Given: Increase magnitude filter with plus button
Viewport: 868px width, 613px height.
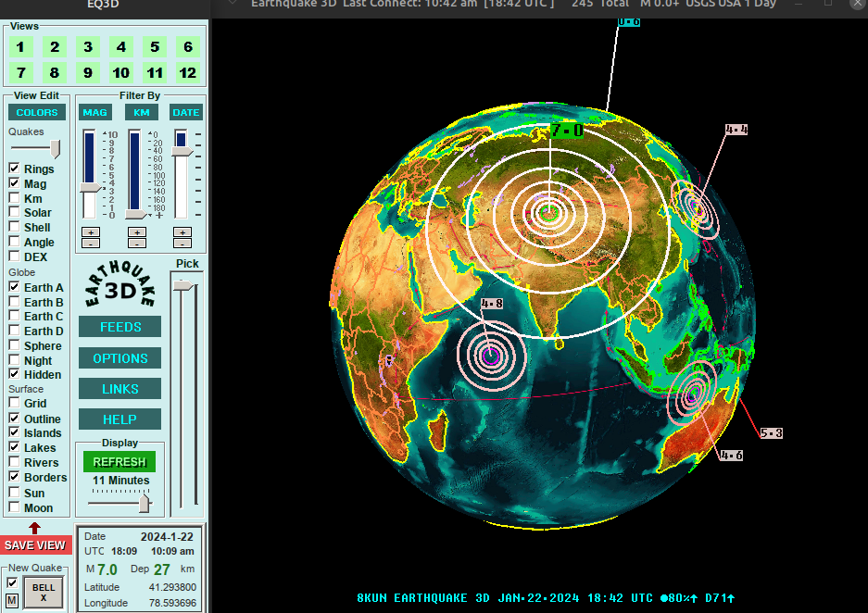Looking at the screenshot, I should coord(91,232).
